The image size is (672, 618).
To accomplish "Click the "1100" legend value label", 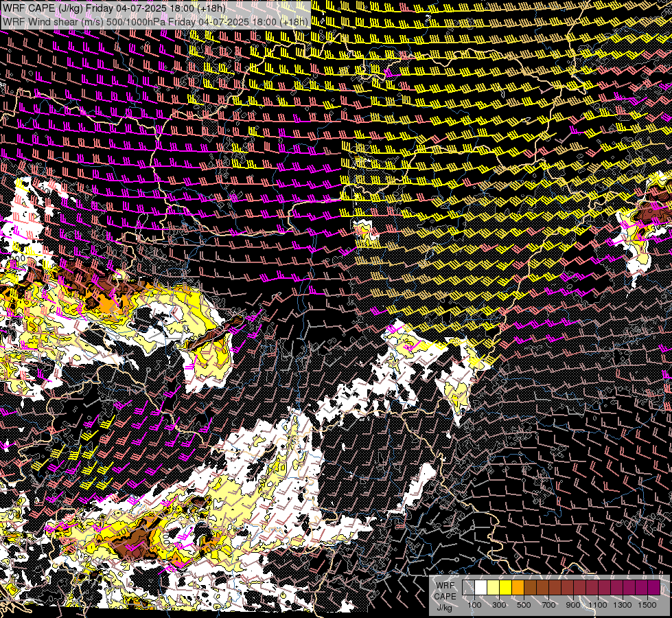I will tap(597, 605).
